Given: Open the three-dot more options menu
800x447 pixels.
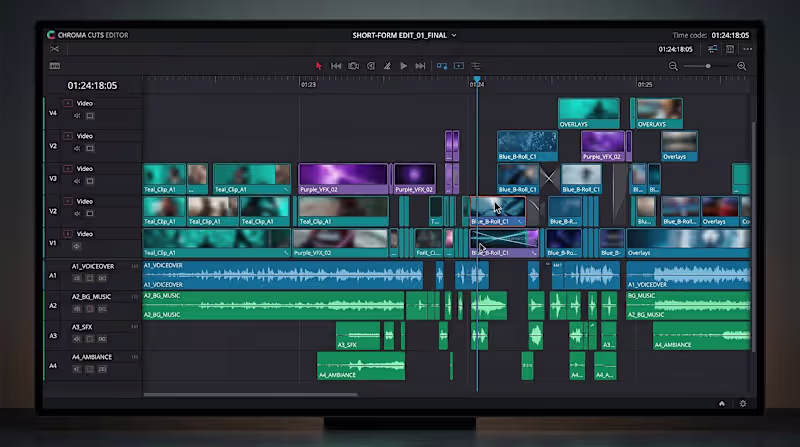Looking at the screenshot, I should coord(747,49).
